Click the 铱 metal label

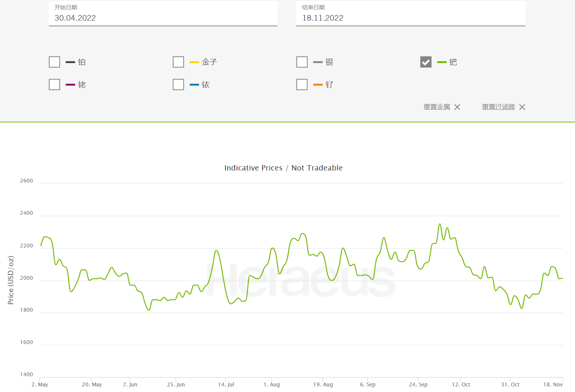(205, 84)
